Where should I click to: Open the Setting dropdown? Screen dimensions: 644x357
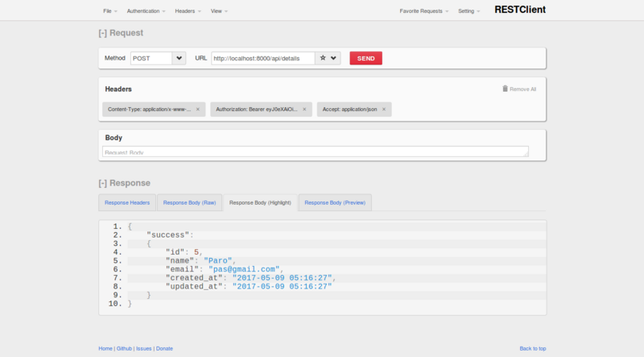(x=469, y=11)
